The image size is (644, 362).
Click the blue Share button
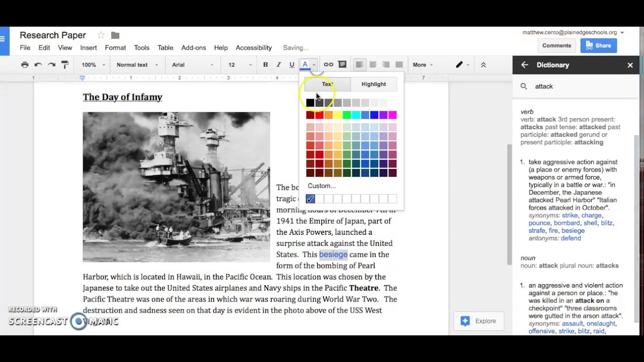pos(598,46)
